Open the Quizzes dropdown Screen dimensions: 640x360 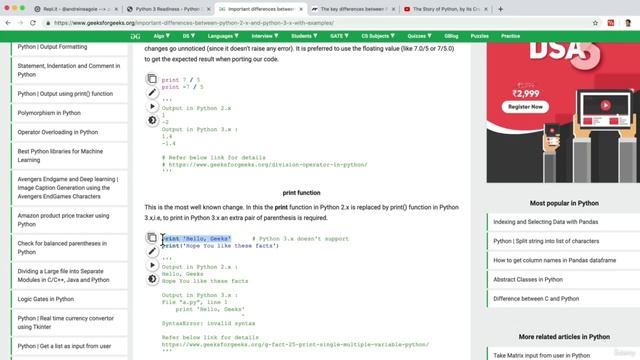tap(420, 36)
